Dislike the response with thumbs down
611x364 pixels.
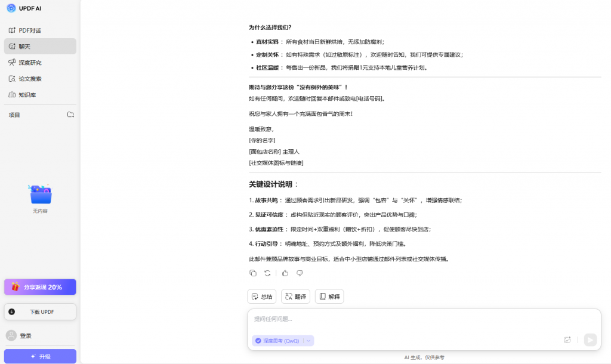click(x=300, y=273)
